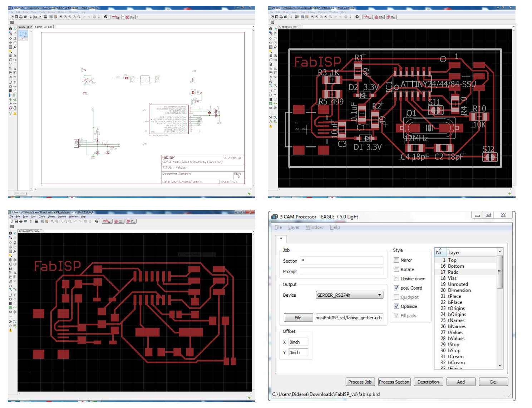Screen dimensions: 532x408
Task: Click the Process Job button
Action: 360,382
